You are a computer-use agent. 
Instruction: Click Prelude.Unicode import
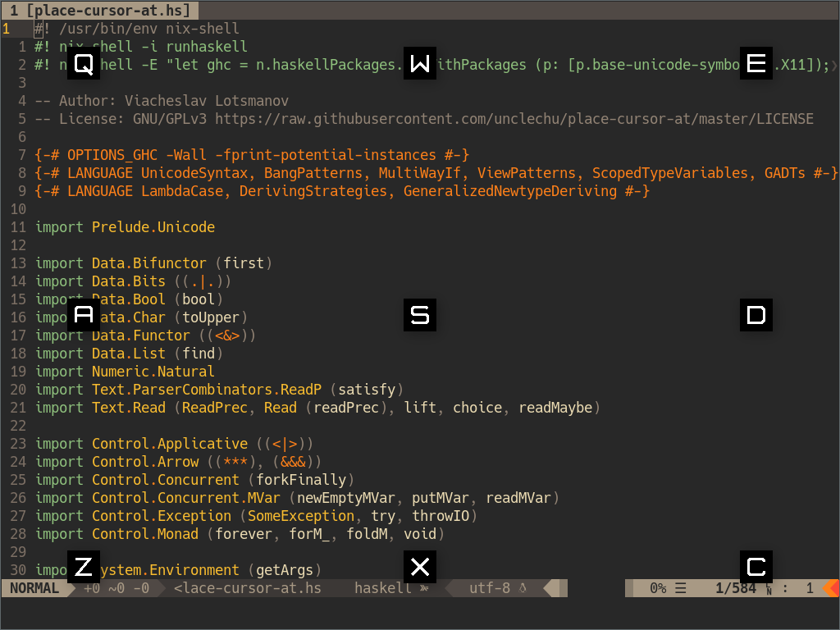click(x=153, y=227)
